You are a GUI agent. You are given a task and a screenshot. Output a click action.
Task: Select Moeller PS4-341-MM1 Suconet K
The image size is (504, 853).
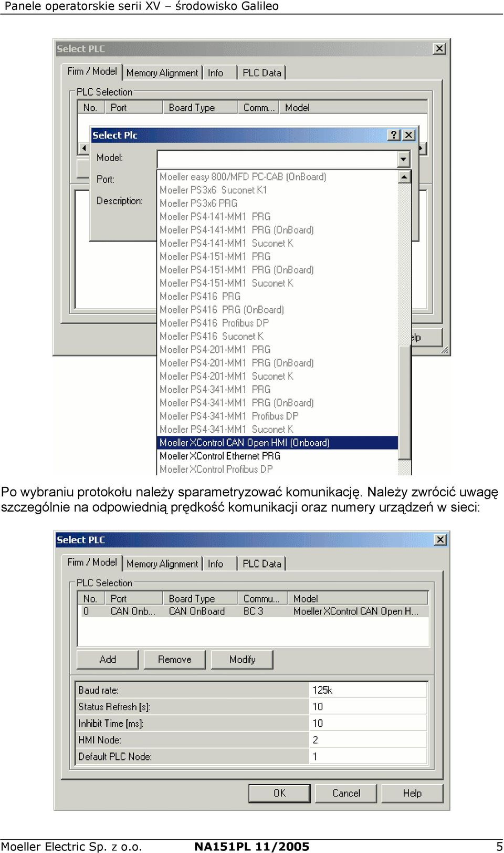click(x=278, y=429)
